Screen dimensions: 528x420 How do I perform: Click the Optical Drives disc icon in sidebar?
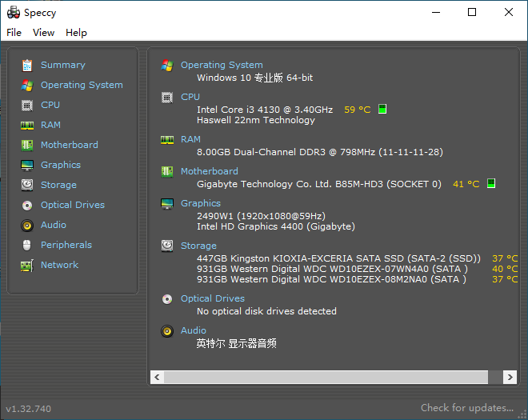27,205
